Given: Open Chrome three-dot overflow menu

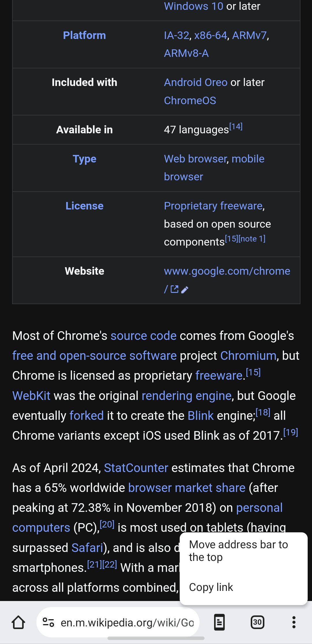Looking at the screenshot, I should click(x=294, y=622).
